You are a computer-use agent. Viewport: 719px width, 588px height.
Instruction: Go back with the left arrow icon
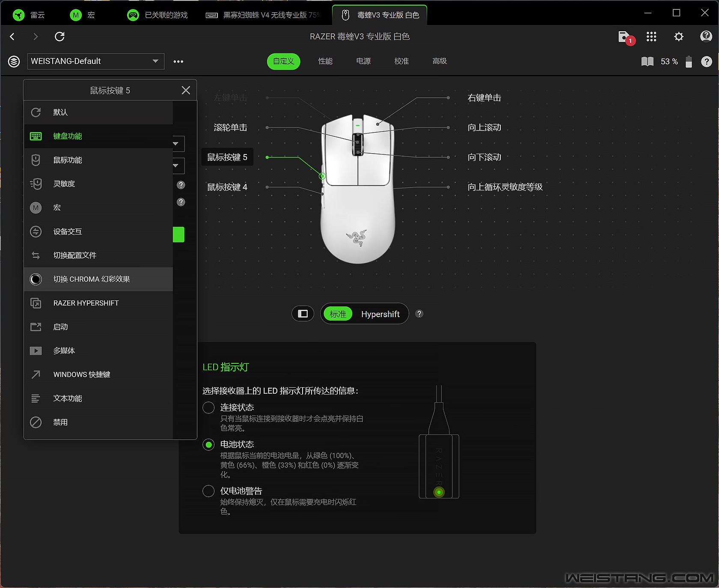coord(12,37)
